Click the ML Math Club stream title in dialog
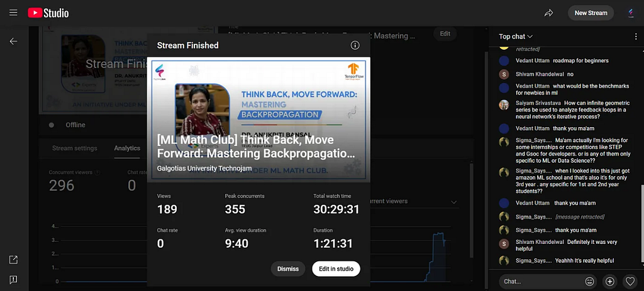This screenshot has width=644, height=291. (x=256, y=147)
